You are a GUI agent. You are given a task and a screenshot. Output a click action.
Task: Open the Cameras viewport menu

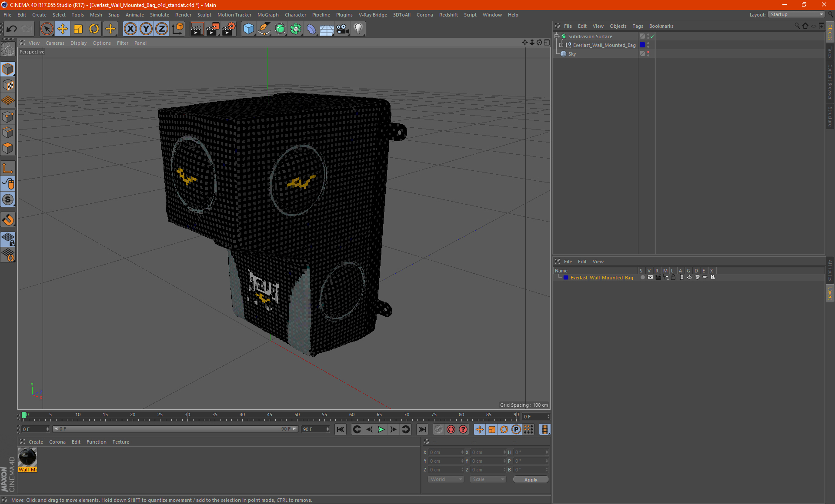pyautogui.click(x=55, y=43)
